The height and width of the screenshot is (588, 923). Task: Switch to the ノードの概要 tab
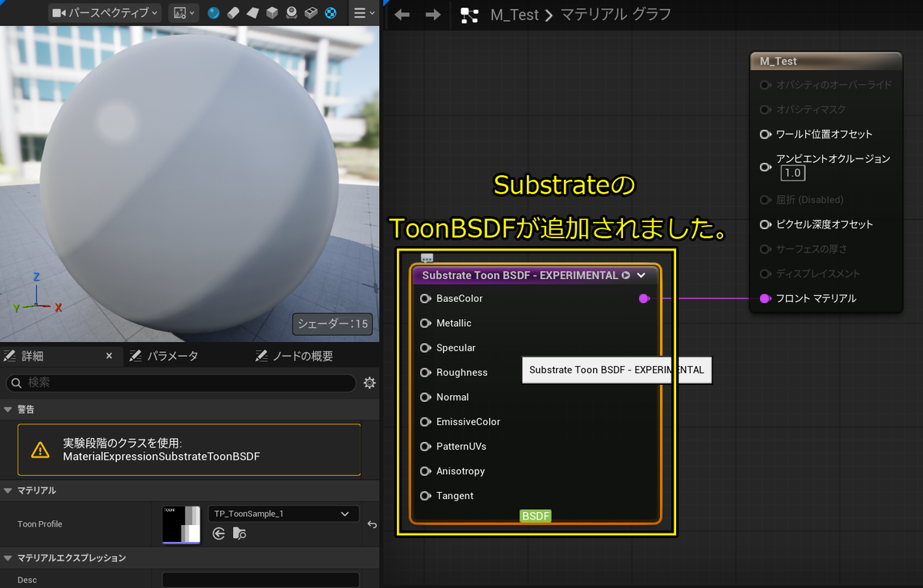(x=295, y=356)
